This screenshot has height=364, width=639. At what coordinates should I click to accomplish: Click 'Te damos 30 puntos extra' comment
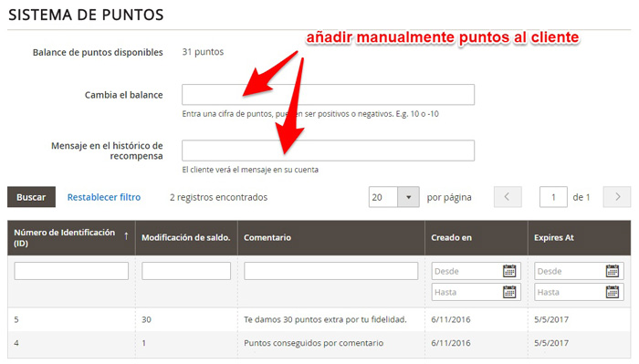coord(325,319)
